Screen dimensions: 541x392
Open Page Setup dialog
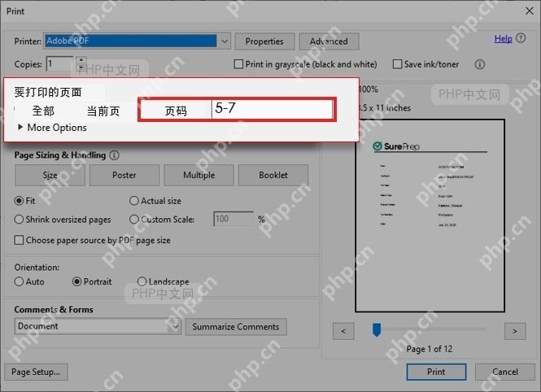coord(37,372)
